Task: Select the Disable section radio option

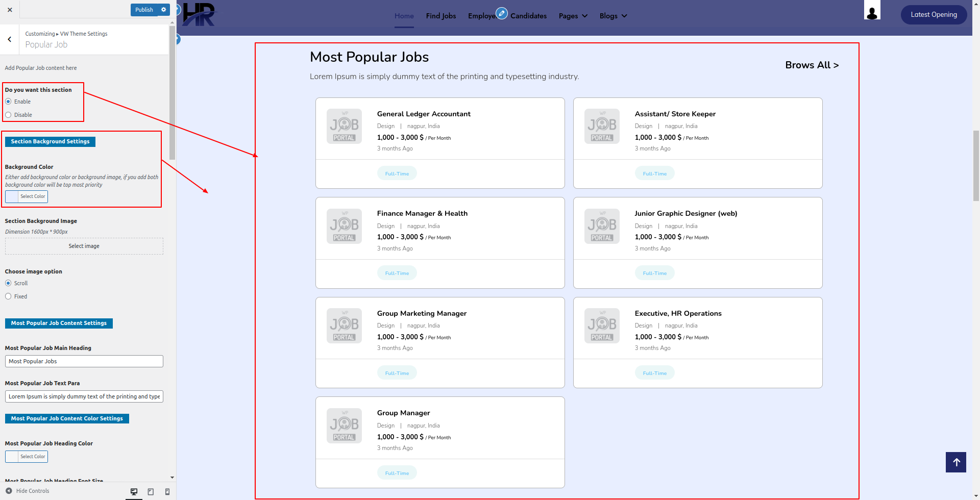Action: (x=8, y=115)
